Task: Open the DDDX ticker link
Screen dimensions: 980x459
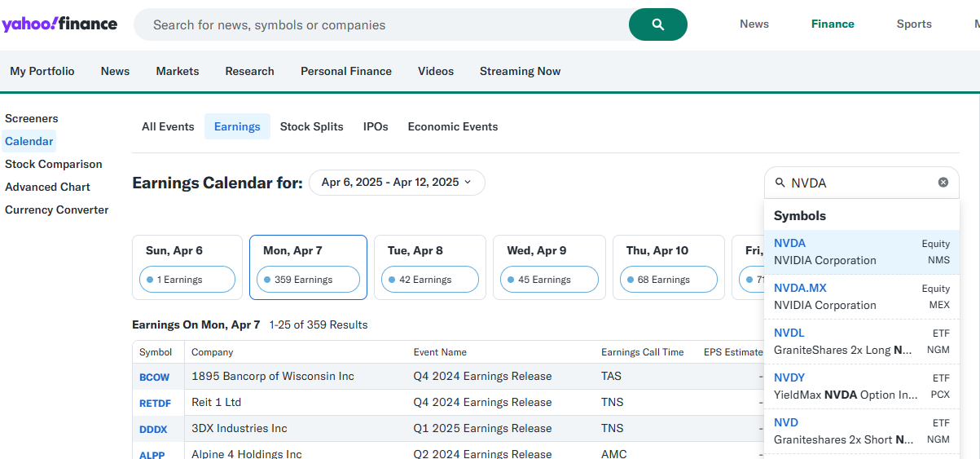Action: (153, 430)
